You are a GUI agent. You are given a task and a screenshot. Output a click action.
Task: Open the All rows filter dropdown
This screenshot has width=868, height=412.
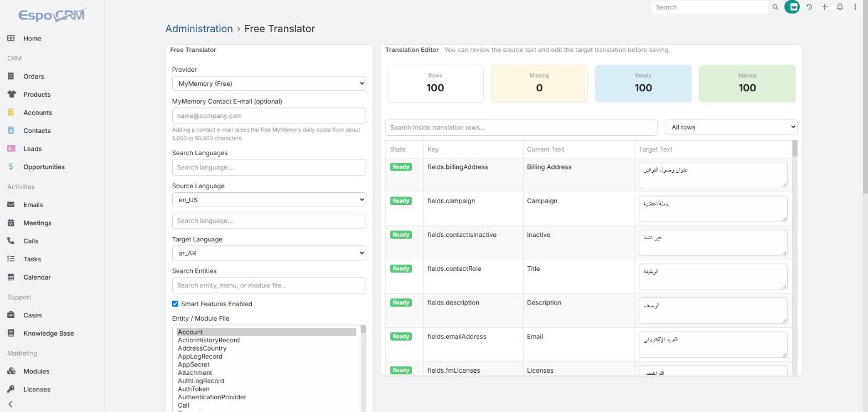click(x=731, y=127)
